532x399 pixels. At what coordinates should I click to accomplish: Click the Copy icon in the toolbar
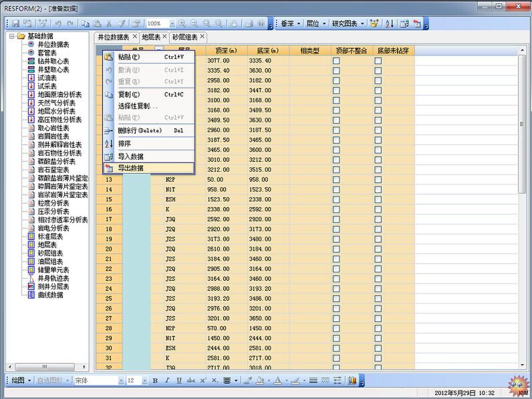(86, 23)
